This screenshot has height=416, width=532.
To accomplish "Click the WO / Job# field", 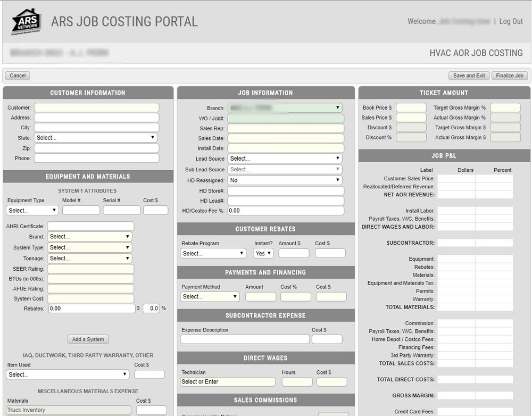I will pyautogui.click(x=286, y=119).
